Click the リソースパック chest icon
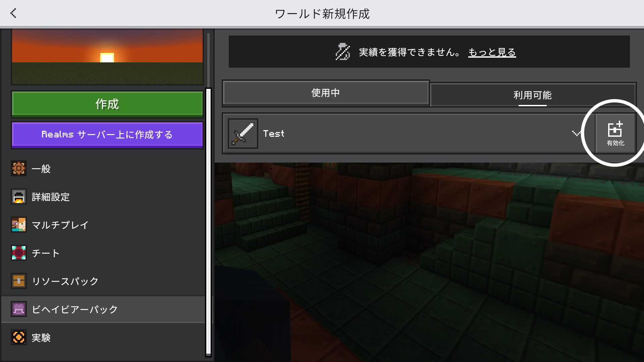 click(19, 281)
